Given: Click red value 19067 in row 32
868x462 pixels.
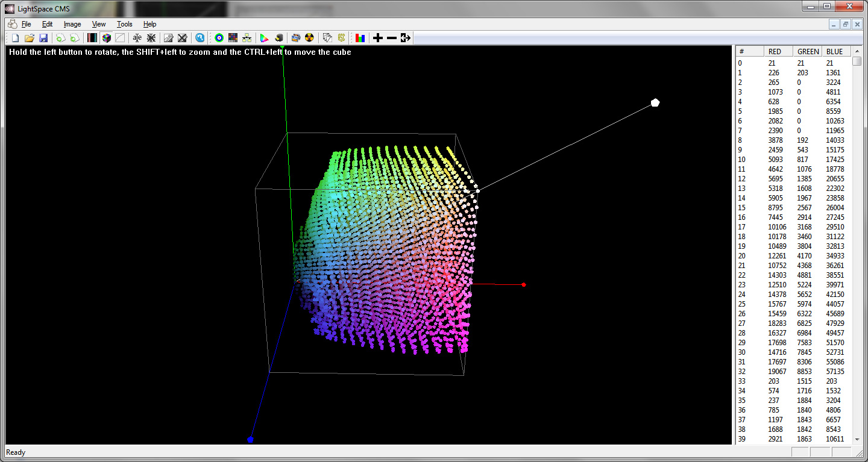Looking at the screenshot, I should pyautogui.click(x=778, y=372).
